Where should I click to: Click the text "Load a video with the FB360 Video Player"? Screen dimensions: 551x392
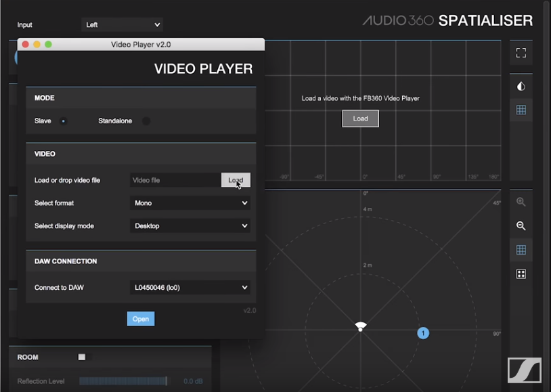(361, 98)
